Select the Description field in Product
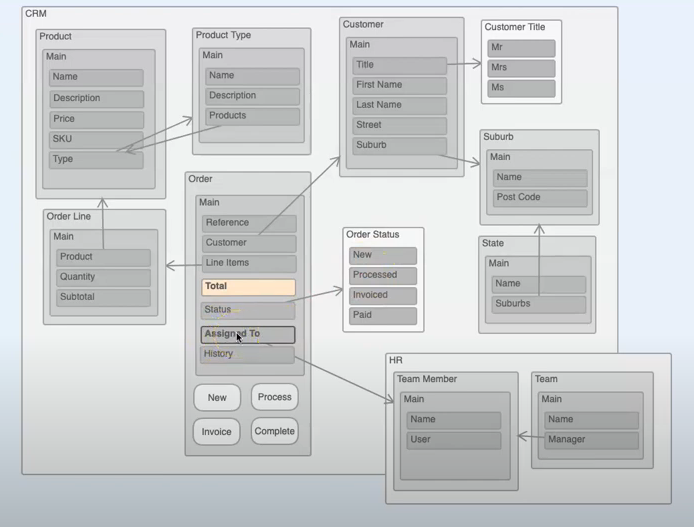 tap(96, 99)
